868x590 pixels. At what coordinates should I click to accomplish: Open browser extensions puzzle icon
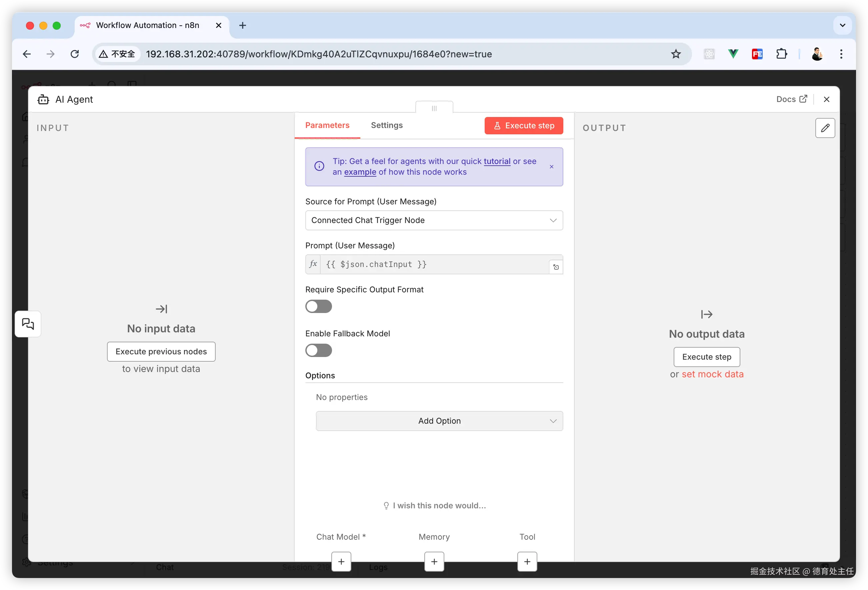point(781,54)
